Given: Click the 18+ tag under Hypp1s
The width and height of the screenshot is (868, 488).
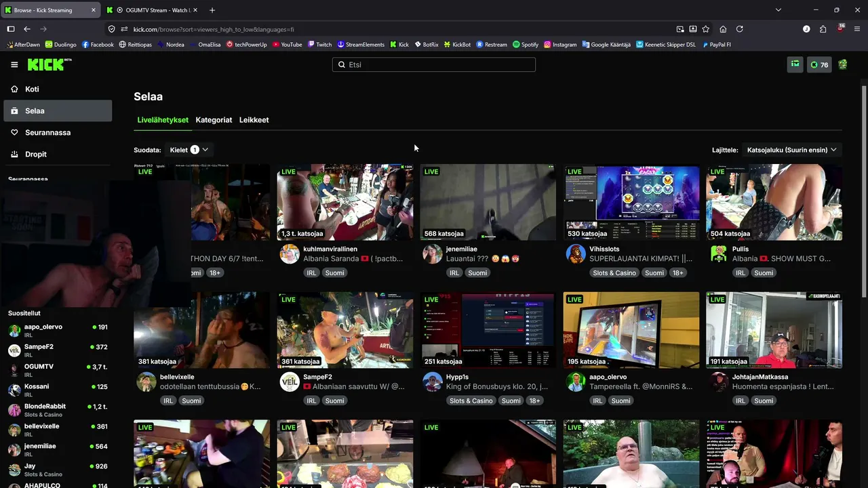Looking at the screenshot, I should (534, 401).
